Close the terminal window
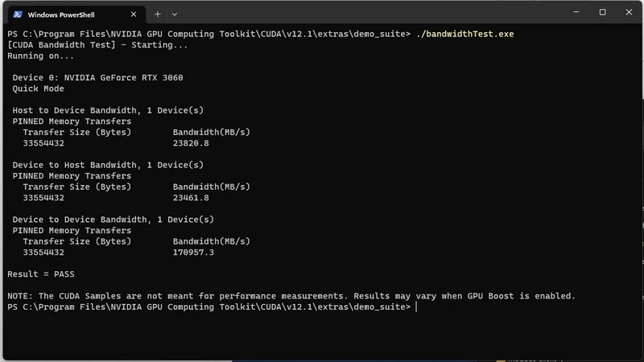This screenshot has height=362, width=644. [629, 12]
